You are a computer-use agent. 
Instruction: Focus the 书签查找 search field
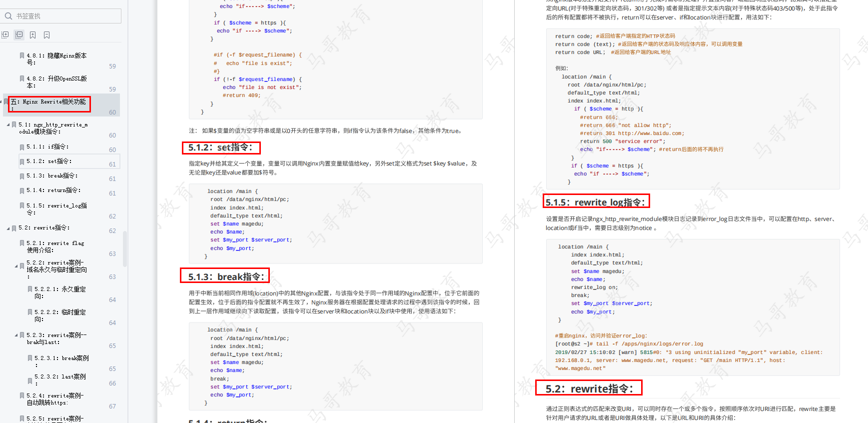tap(66, 16)
